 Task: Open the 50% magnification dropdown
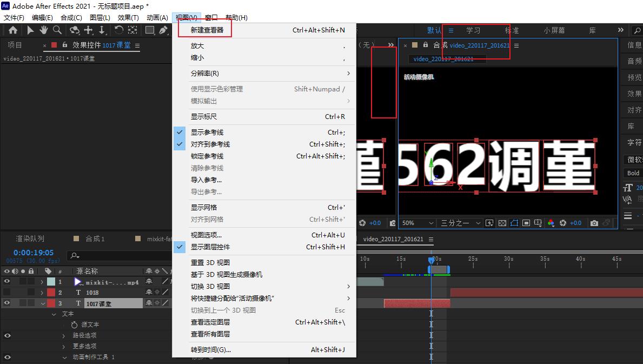coord(417,223)
